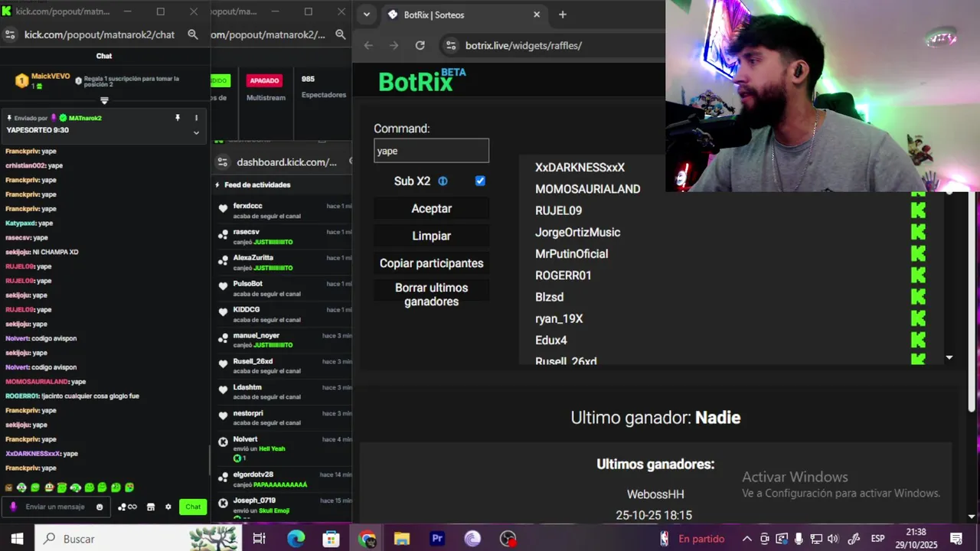This screenshot has width=980, height=551.
Task: Open channel points infinity icon in chat
Action: tap(128, 507)
